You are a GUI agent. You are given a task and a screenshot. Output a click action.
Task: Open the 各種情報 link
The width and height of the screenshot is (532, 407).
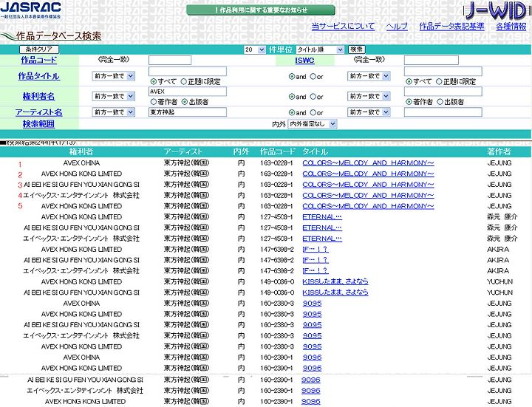[x=511, y=26]
